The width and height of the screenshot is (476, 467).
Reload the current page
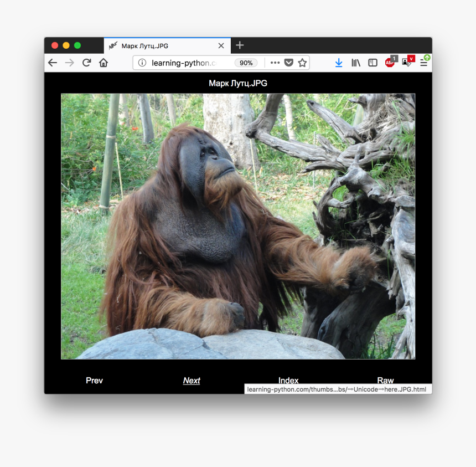pyautogui.click(x=86, y=63)
